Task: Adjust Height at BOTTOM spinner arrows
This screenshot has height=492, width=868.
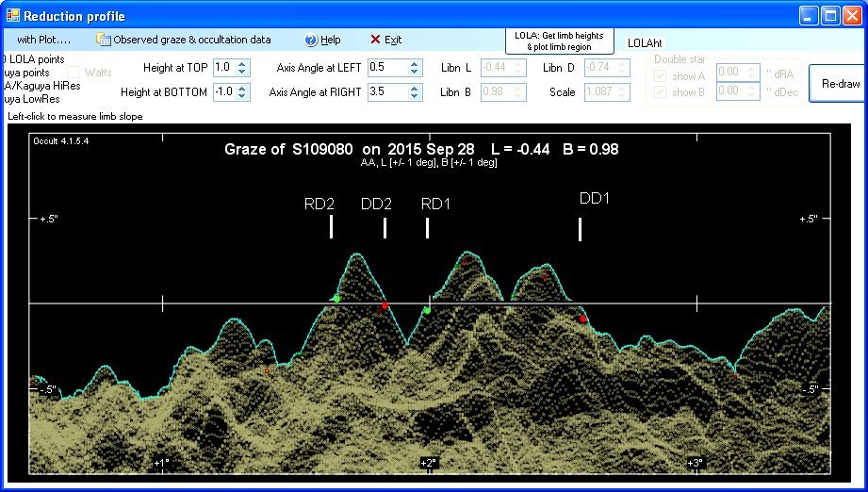Action: 242,92
